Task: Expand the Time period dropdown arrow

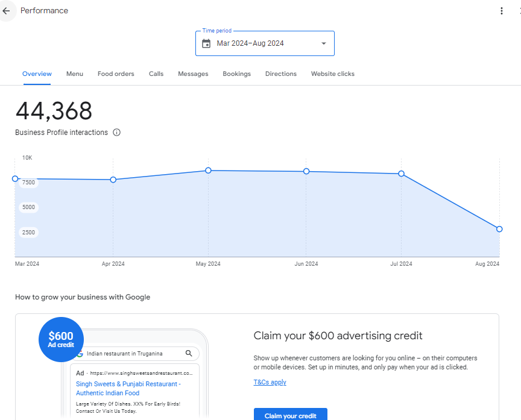Action: point(323,43)
